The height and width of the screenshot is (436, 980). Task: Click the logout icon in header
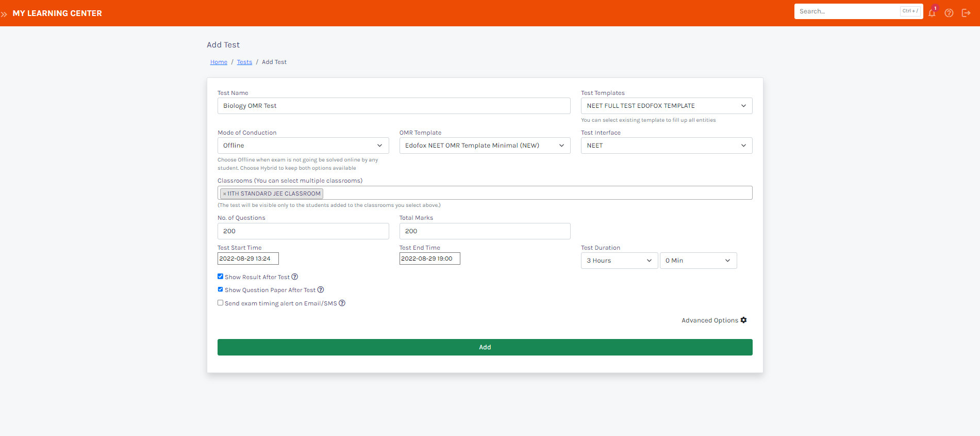click(x=966, y=13)
